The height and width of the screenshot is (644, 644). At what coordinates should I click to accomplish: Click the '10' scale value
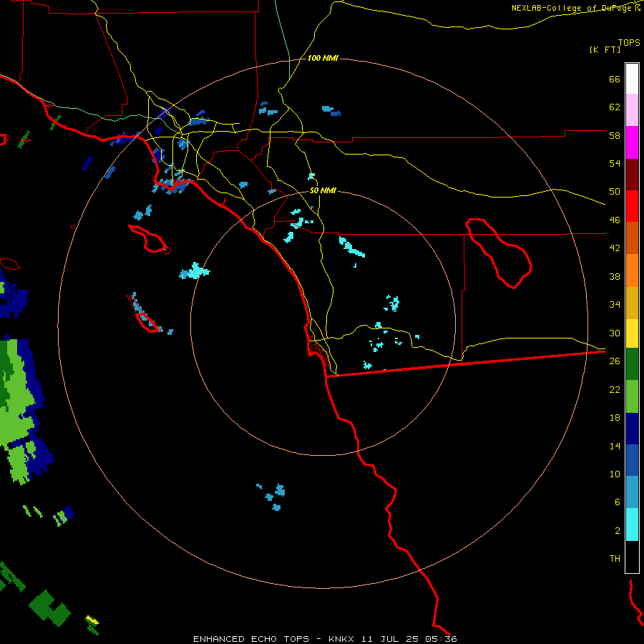pos(615,474)
